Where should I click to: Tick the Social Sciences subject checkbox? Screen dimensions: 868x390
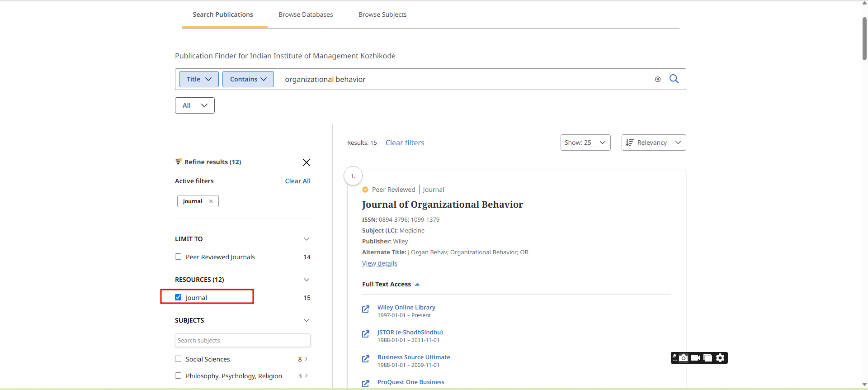[178, 359]
